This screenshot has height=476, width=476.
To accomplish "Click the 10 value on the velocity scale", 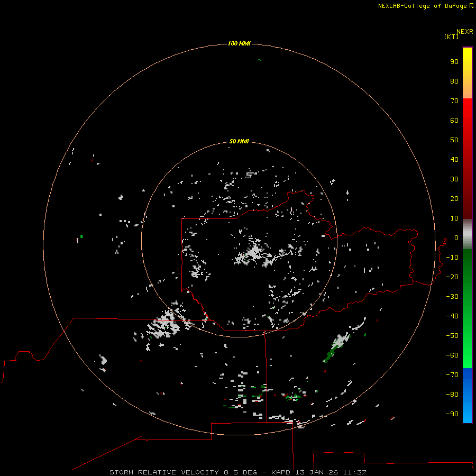I will 454,218.
